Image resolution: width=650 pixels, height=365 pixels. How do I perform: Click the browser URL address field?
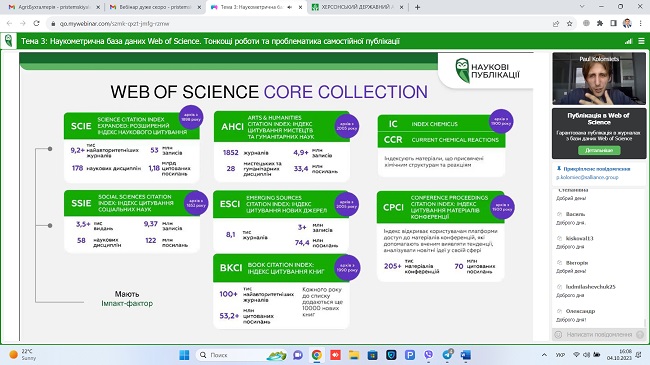298,24
